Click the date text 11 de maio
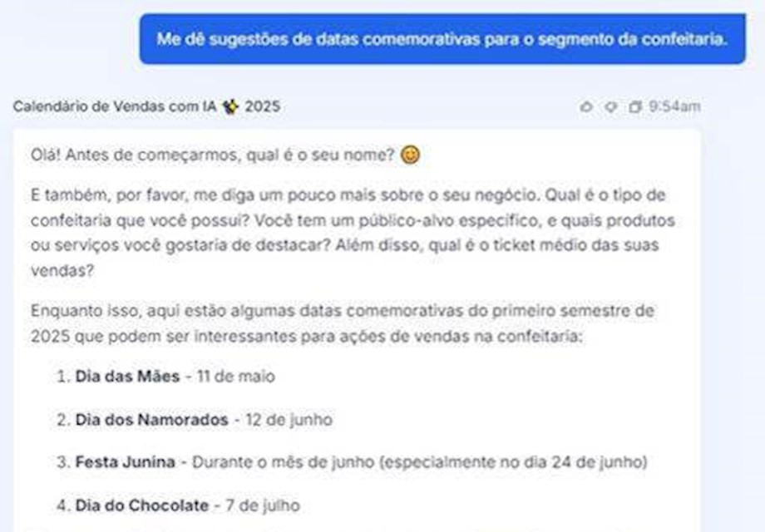 [235, 376]
